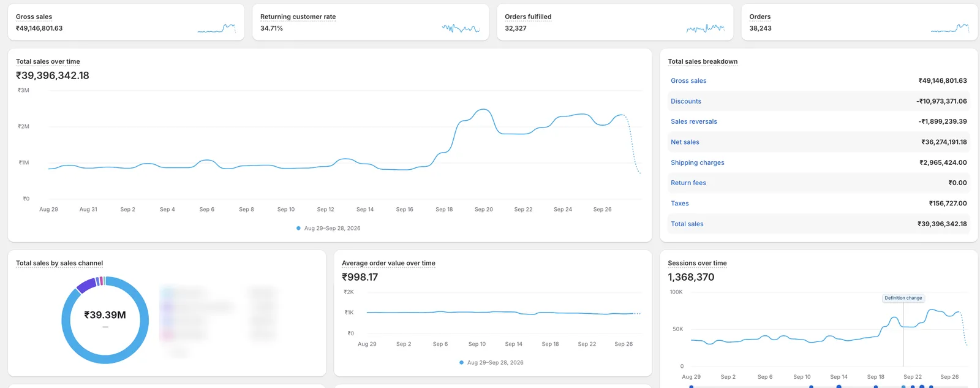The width and height of the screenshot is (980, 388).
Task: Click the ₹2K axis label on Average order chart
Action: pyautogui.click(x=349, y=292)
